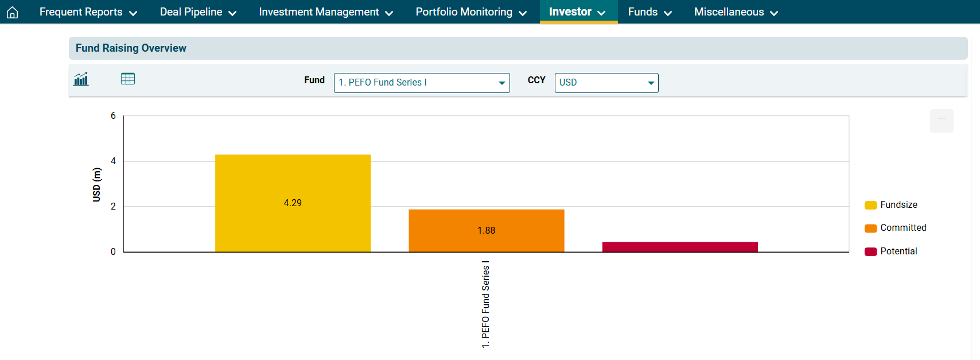Switch to table grid view icon
This screenshot has width=980, height=360.
pyautogui.click(x=128, y=79)
